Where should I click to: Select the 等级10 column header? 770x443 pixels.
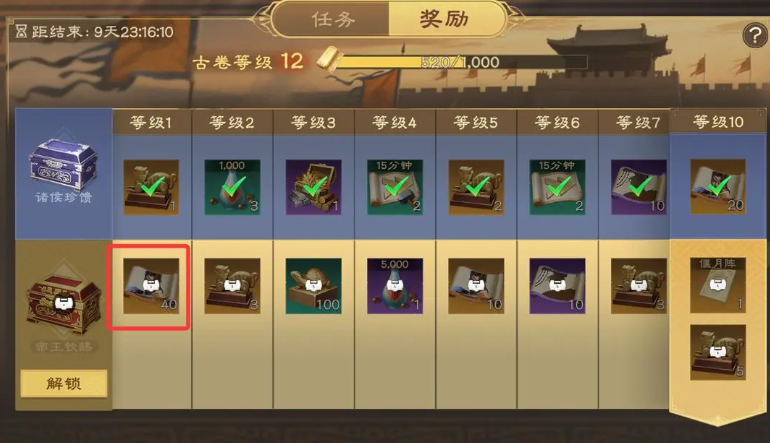(x=718, y=121)
